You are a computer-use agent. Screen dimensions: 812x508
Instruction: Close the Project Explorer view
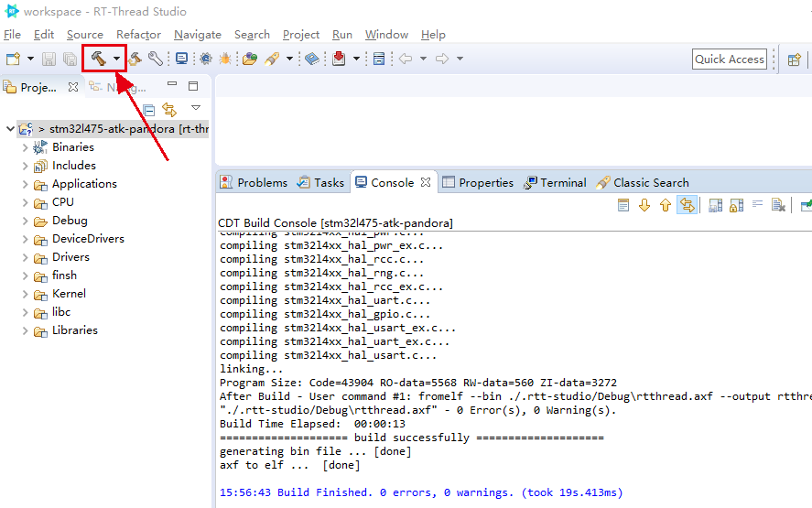point(73,87)
